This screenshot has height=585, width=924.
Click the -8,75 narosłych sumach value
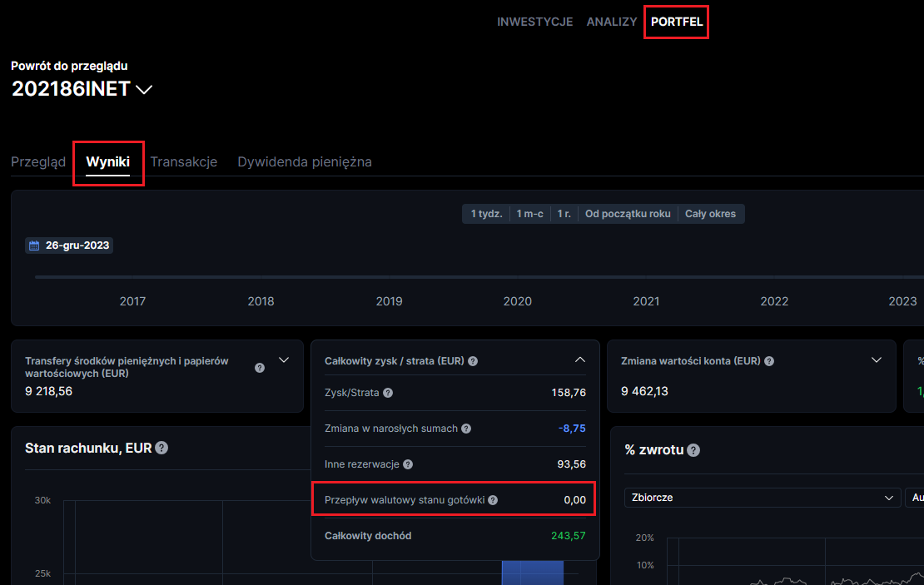click(x=572, y=429)
